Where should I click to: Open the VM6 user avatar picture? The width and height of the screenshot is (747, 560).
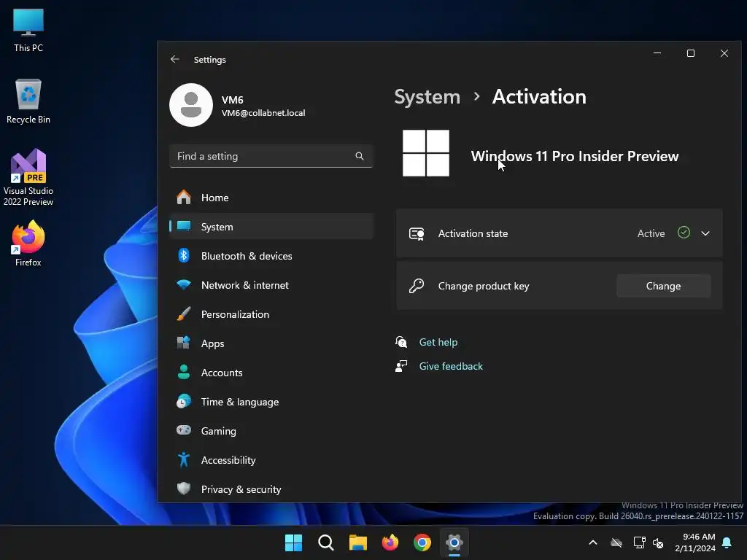coord(191,105)
